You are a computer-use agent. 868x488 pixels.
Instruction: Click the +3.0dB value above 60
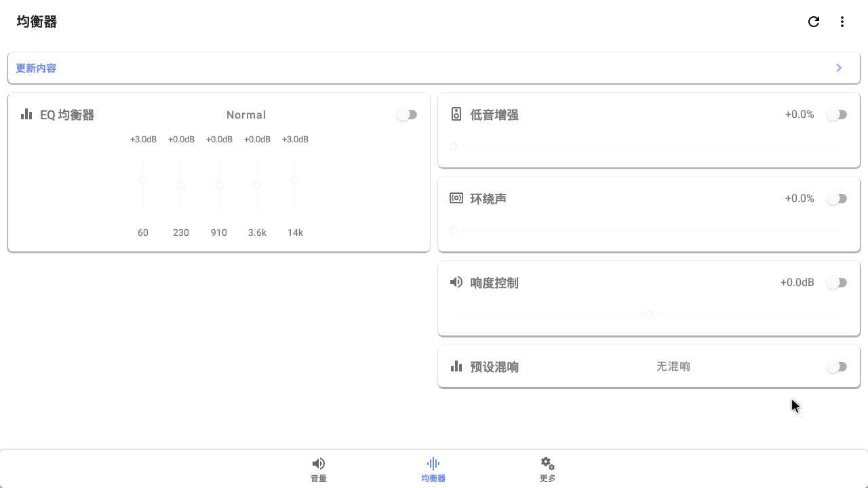143,140
